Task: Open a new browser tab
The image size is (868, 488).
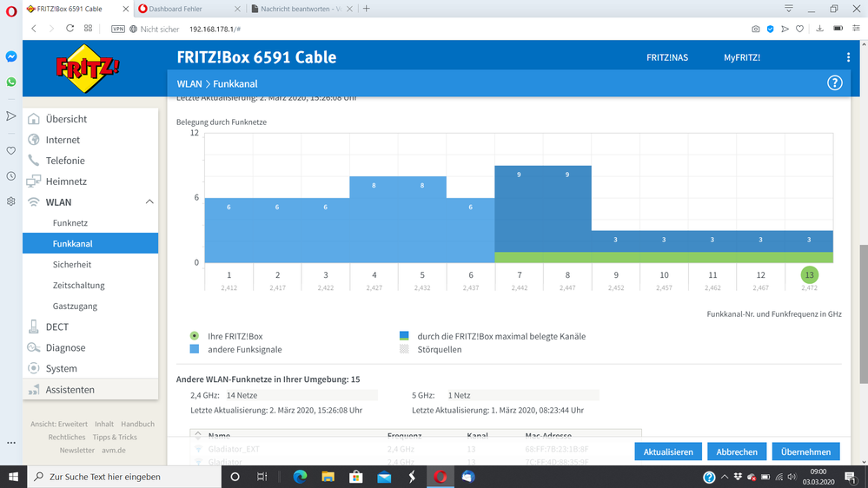Action: click(366, 9)
